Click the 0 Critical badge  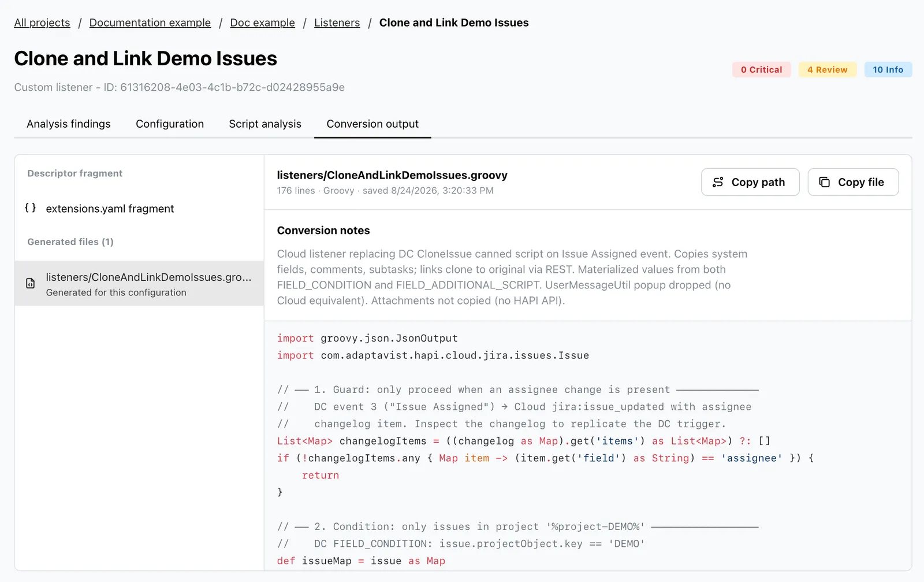pos(761,69)
